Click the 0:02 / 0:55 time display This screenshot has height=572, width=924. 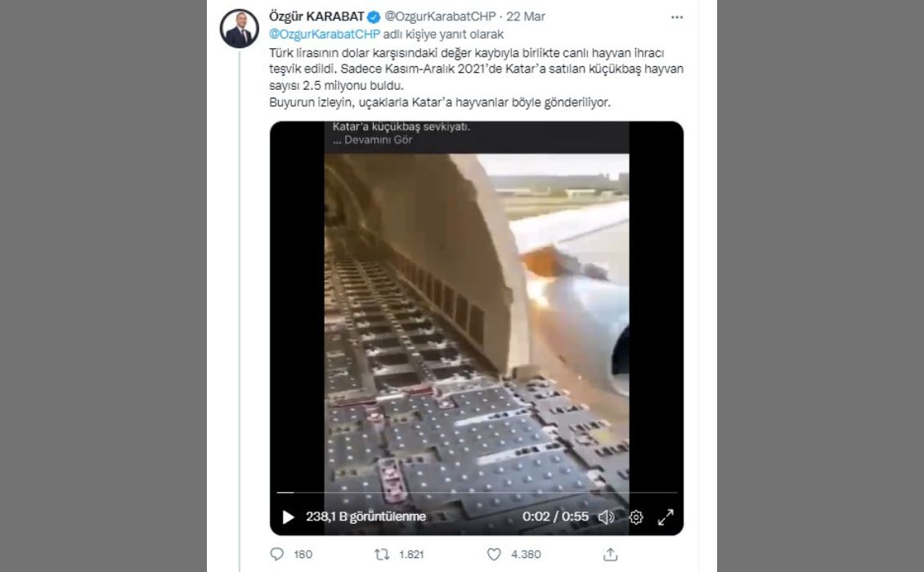point(555,516)
